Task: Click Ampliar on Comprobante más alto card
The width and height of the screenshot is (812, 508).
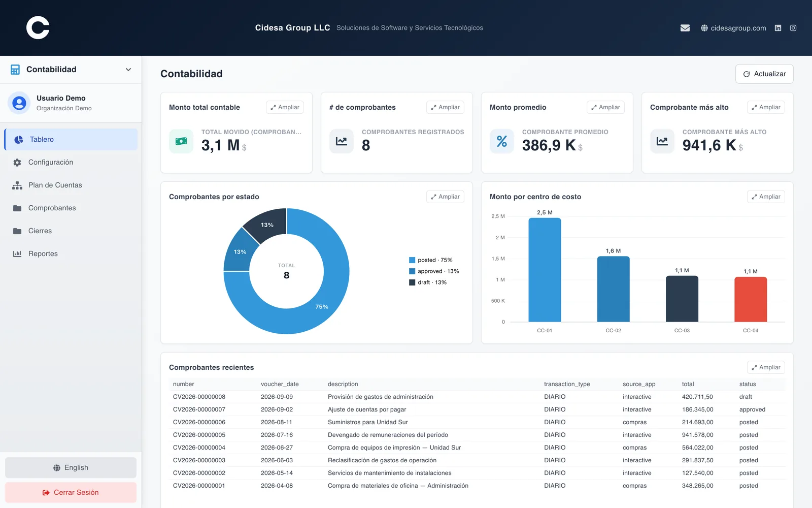Action: (766, 107)
